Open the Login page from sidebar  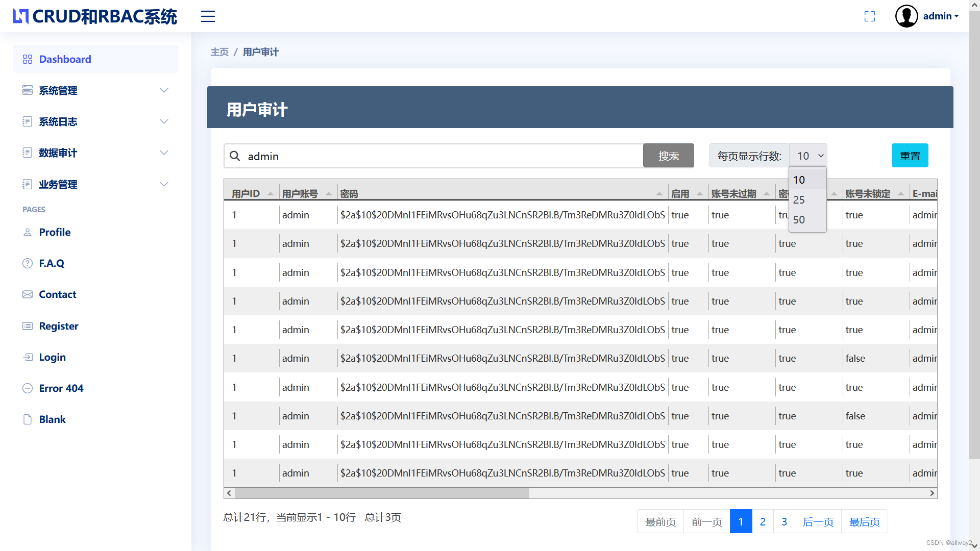point(53,357)
